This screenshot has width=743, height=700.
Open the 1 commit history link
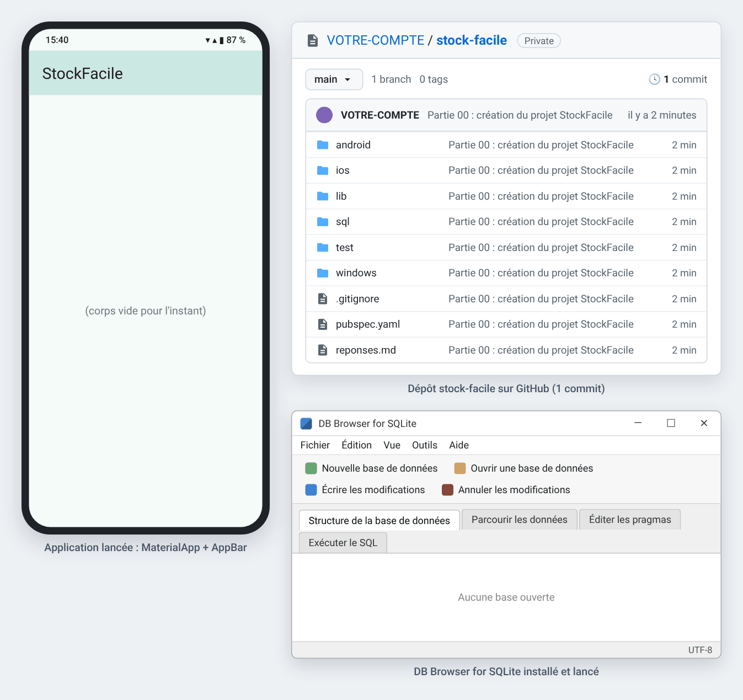click(685, 79)
